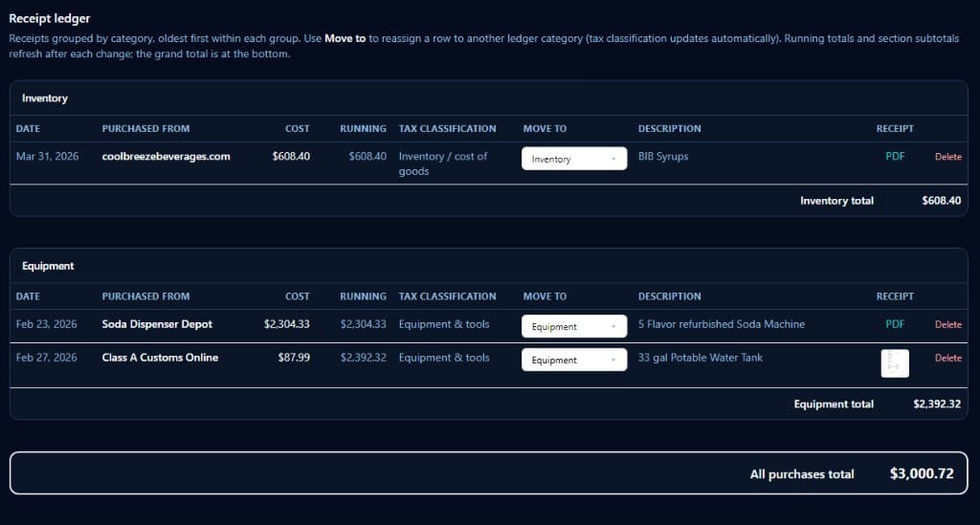Click the Inventory table's Tax Classification header
This screenshot has width=980, height=525.
(x=448, y=128)
